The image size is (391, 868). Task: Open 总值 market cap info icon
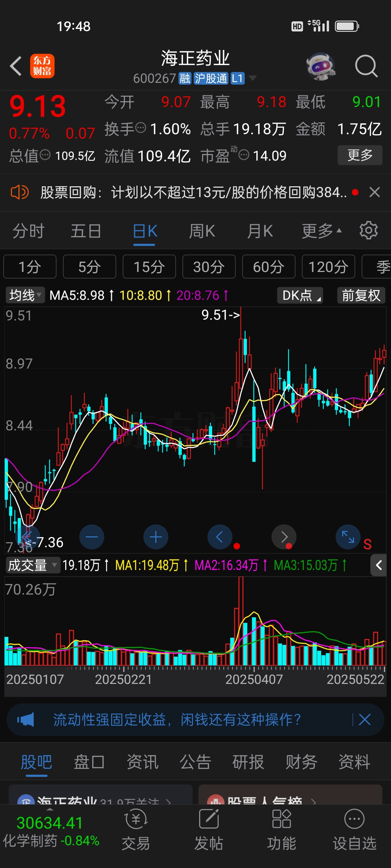(45, 155)
